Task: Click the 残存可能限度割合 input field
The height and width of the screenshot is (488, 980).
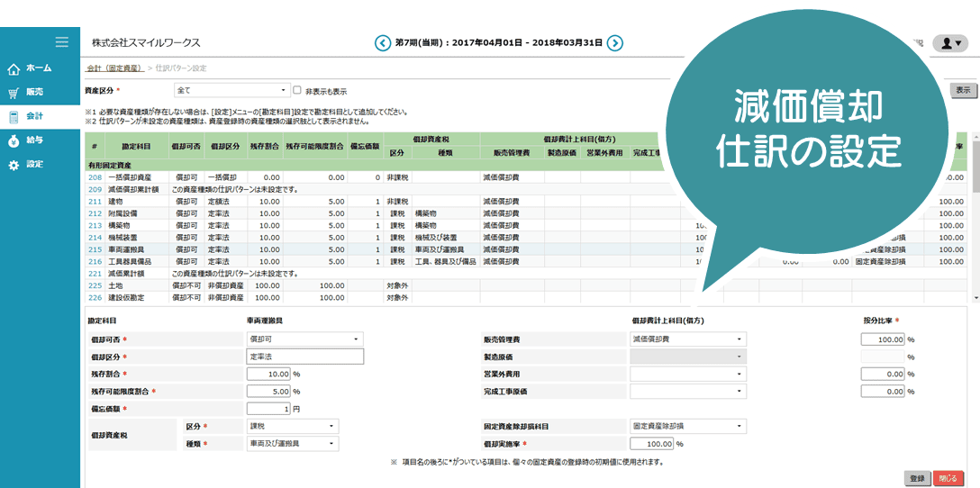Action: (268, 391)
